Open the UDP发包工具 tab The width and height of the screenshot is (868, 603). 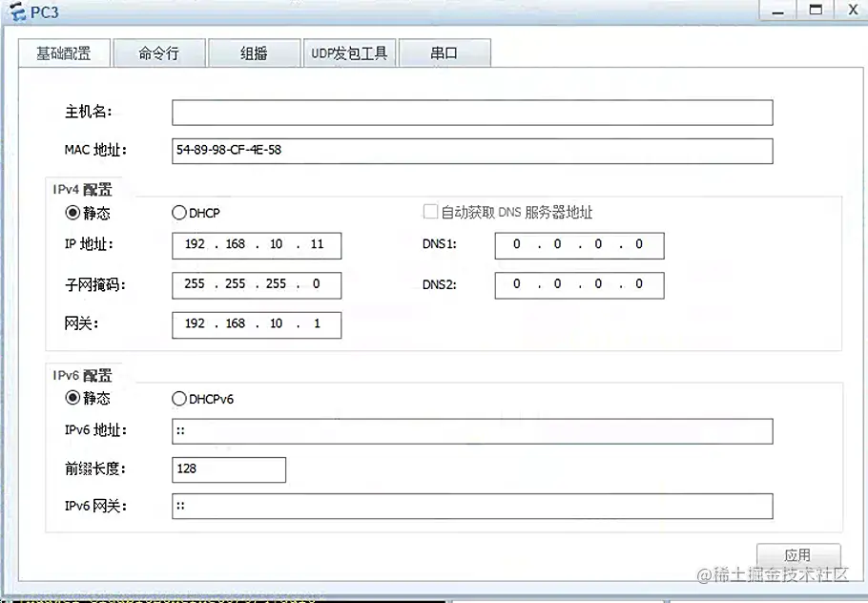pyautogui.click(x=349, y=53)
